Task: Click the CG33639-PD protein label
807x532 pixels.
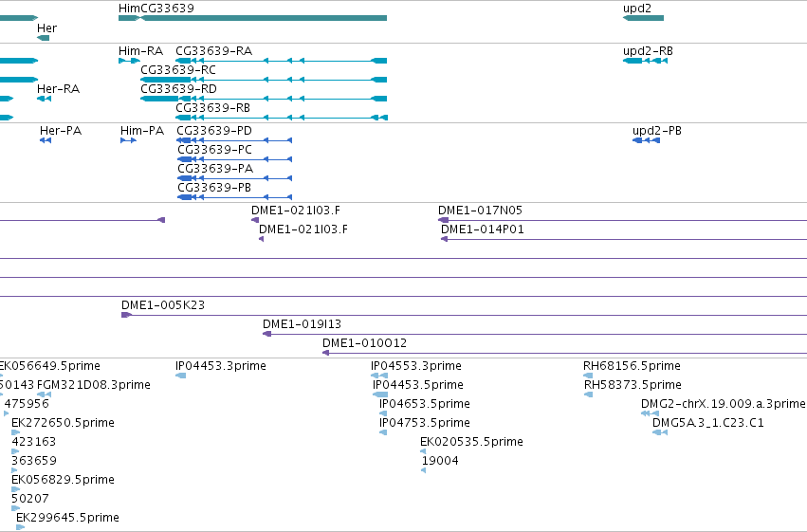Action: 214,131
